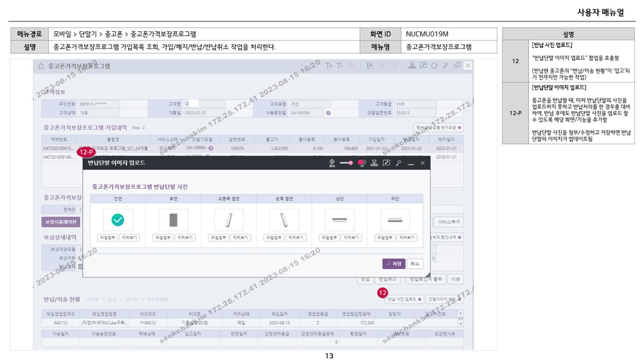Image resolution: width=644 pixels, height=362 pixels.
Task: Click the pin icon in popup title bar
Action: click(398, 163)
